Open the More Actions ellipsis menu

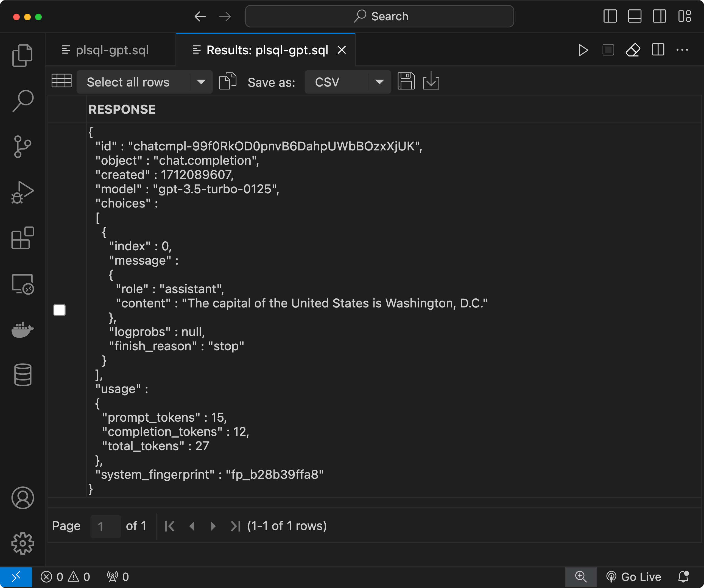coord(682,50)
